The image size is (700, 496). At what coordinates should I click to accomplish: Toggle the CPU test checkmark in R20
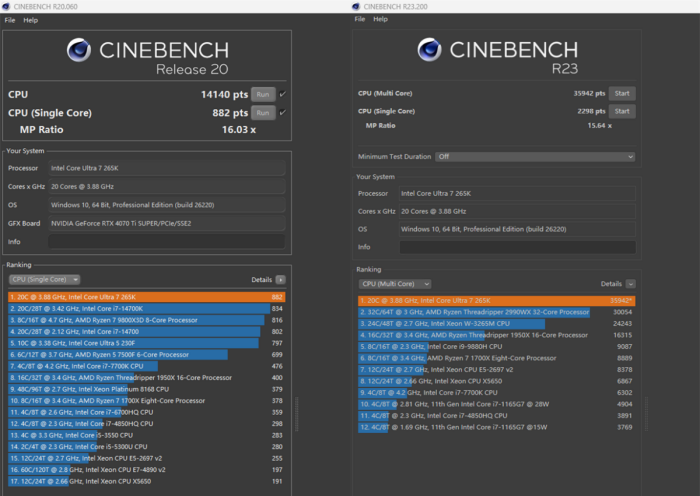pos(283,94)
